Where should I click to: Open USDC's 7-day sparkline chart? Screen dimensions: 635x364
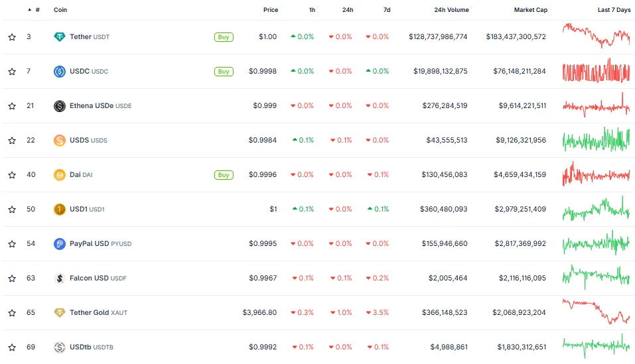596,71
